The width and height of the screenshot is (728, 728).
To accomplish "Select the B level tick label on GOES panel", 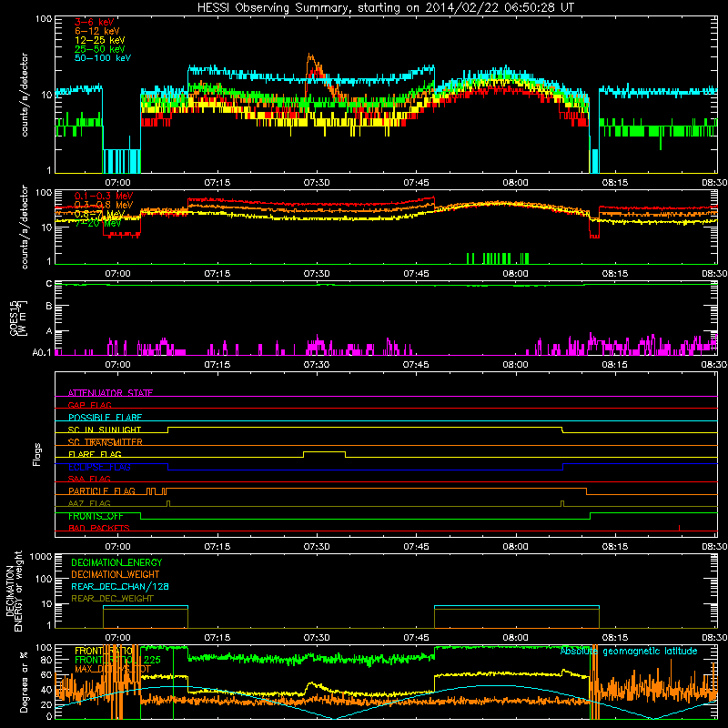I will click(48, 307).
